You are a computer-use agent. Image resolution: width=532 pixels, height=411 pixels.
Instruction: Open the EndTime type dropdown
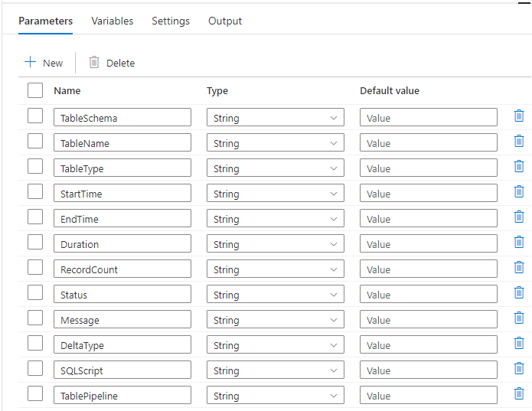click(x=275, y=219)
